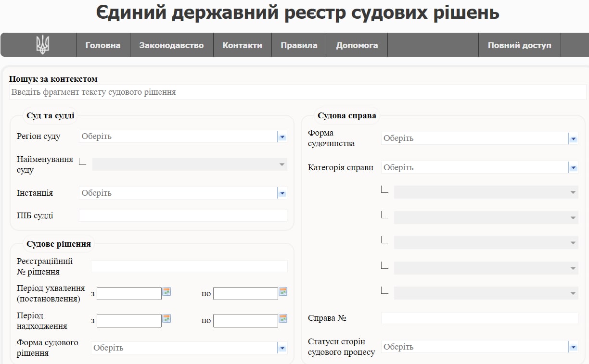The image size is (589, 364).
Task: Expand the Форма судового рішення dropdown
Action: [x=282, y=348]
